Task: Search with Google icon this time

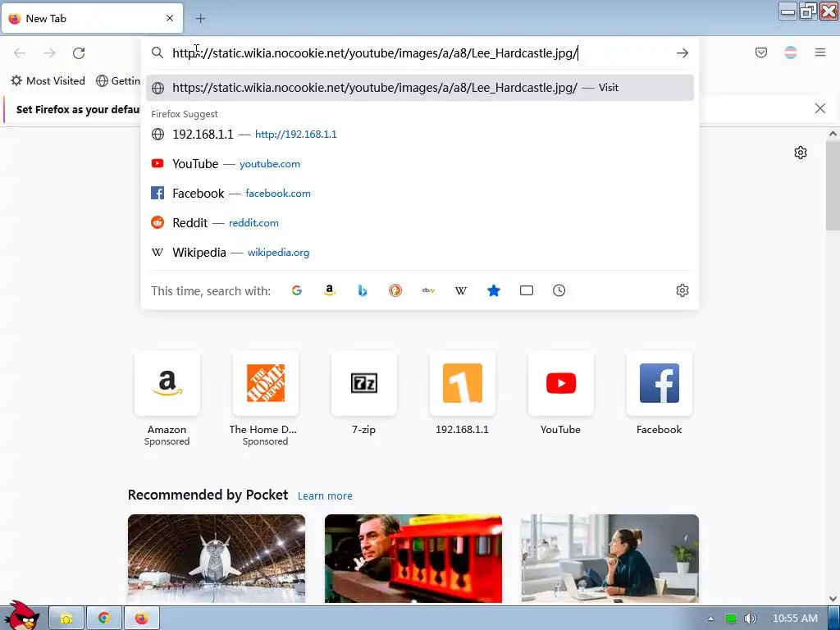Action: [297, 290]
